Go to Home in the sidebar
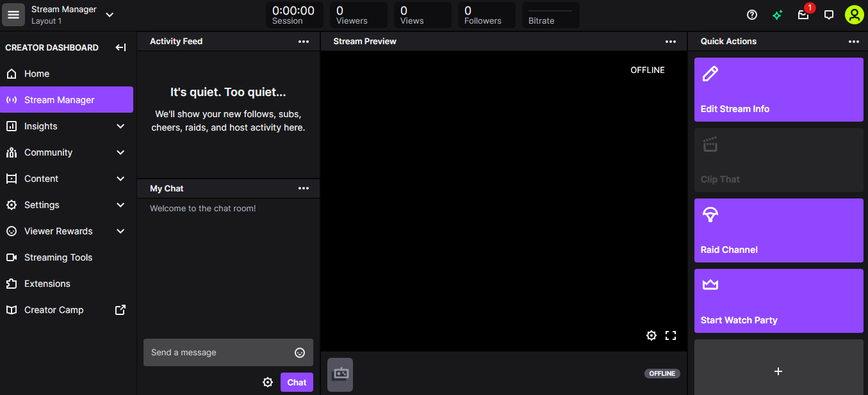This screenshot has height=395, width=868. tap(67, 74)
